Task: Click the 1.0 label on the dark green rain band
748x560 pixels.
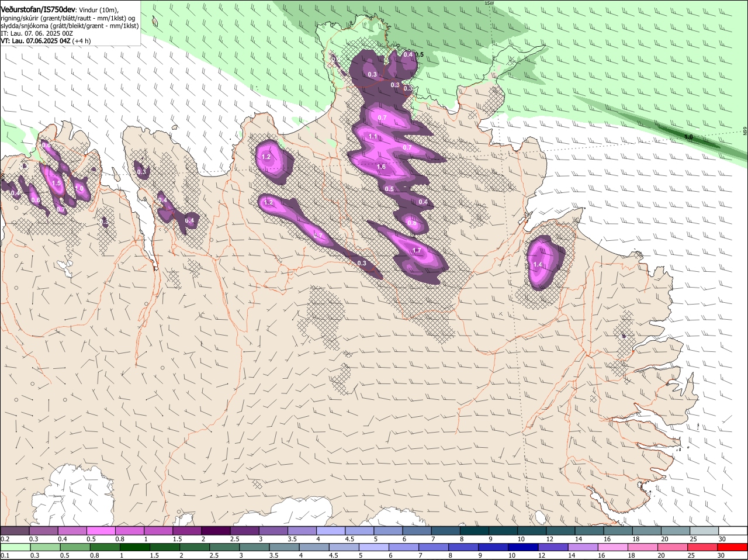Action: point(688,137)
